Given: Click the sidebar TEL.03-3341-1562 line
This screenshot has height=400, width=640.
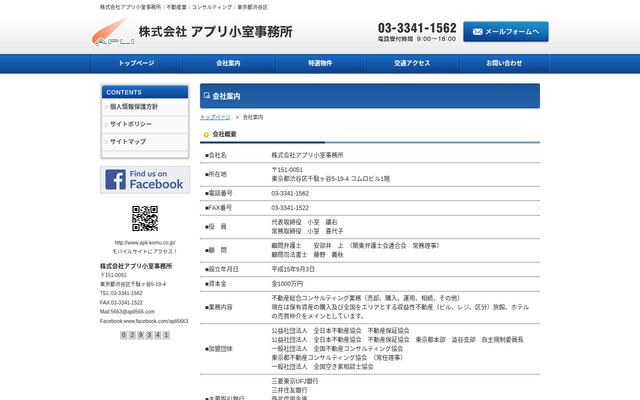Looking at the screenshot, I should 121,293.
